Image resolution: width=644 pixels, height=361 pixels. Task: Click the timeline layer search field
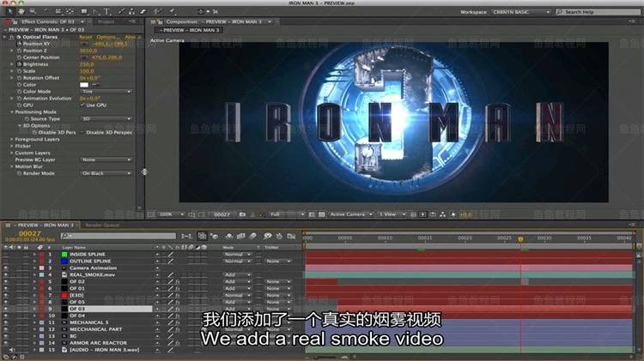(118, 236)
